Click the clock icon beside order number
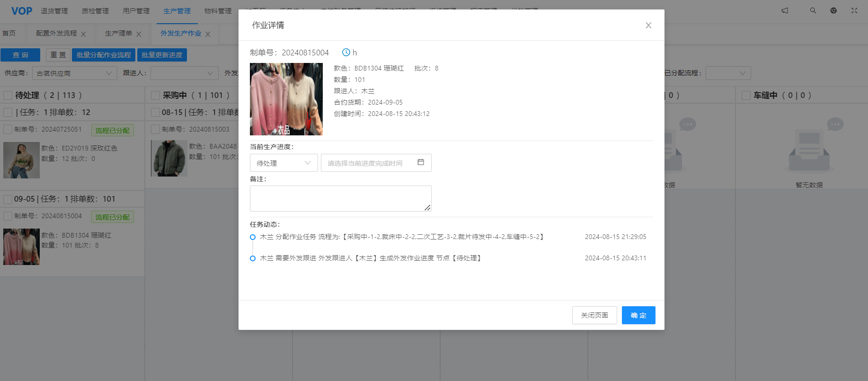 [346, 53]
